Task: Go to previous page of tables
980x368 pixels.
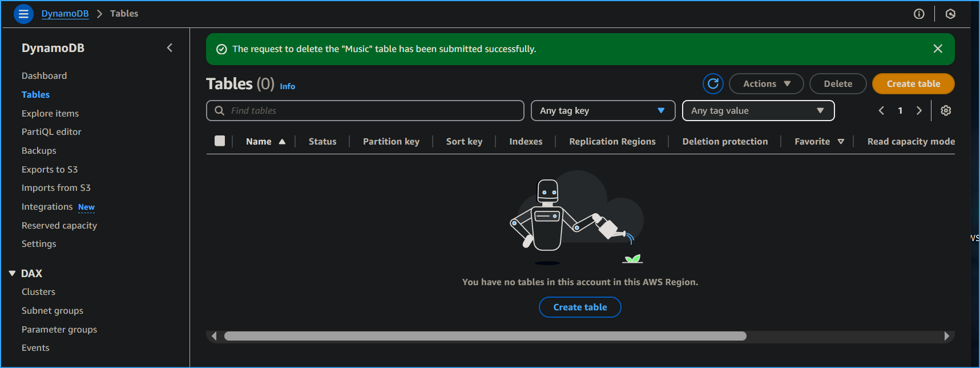Action: point(881,111)
